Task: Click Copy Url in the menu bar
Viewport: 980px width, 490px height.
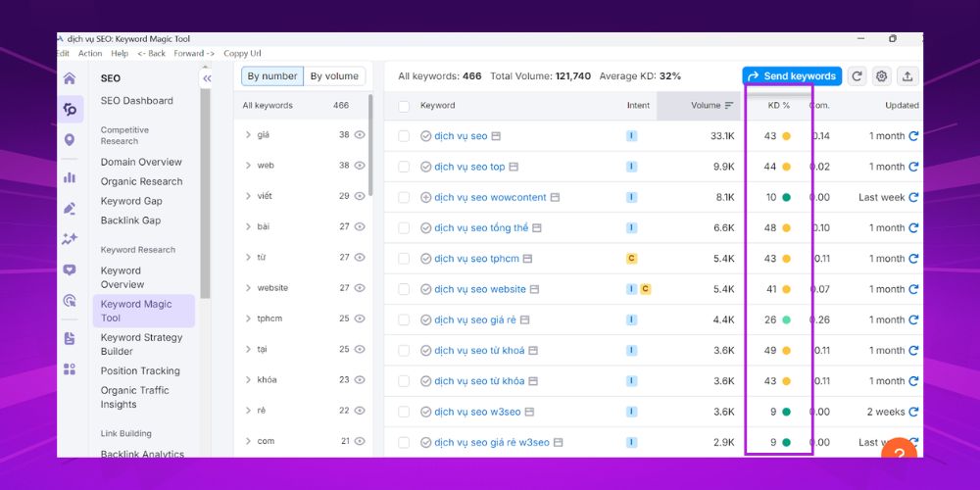Action: 242,54
